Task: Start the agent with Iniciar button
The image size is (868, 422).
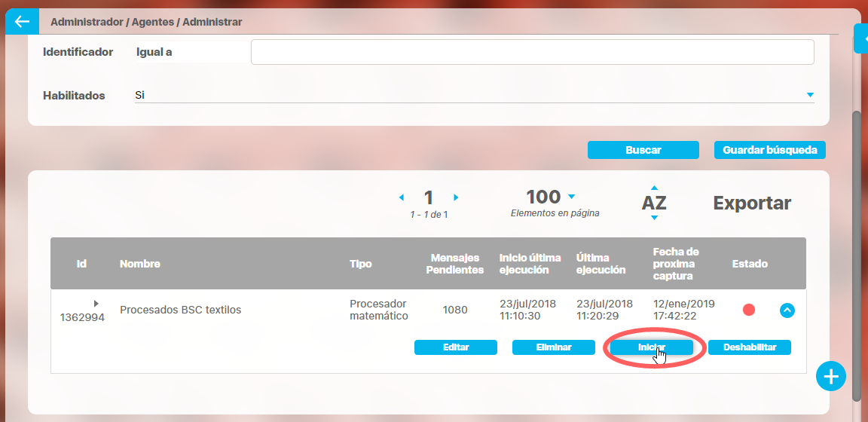Action: 651,347
